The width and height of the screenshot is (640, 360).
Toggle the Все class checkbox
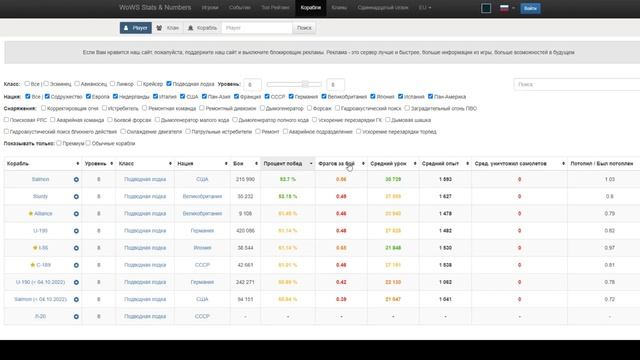pyautogui.click(x=27, y=84)
